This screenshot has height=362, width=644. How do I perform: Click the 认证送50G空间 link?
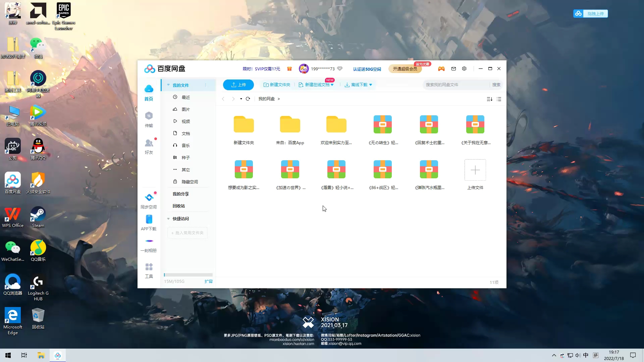coord(367,69)
